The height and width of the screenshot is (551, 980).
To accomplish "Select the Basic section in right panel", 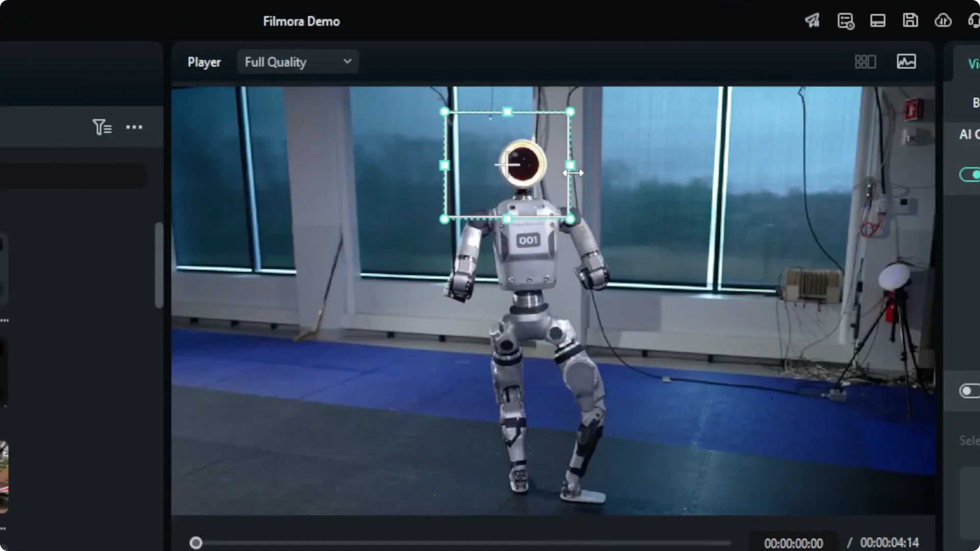I will click(974, 103).
